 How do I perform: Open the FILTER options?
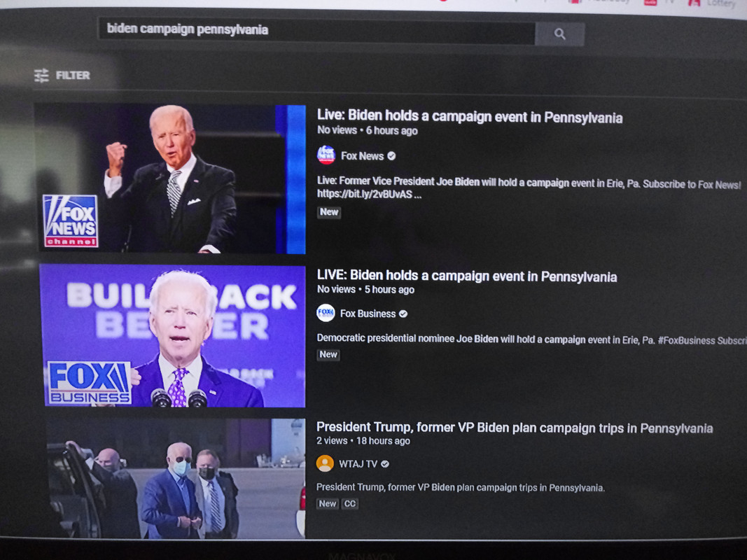[x=62, y=75]
